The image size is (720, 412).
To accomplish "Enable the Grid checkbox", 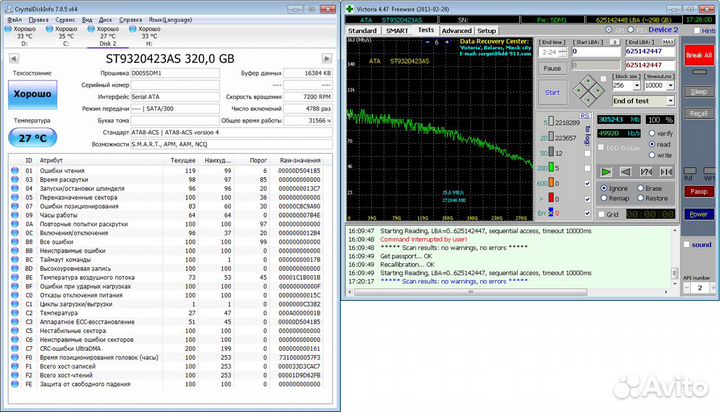I will click(603, 213).
